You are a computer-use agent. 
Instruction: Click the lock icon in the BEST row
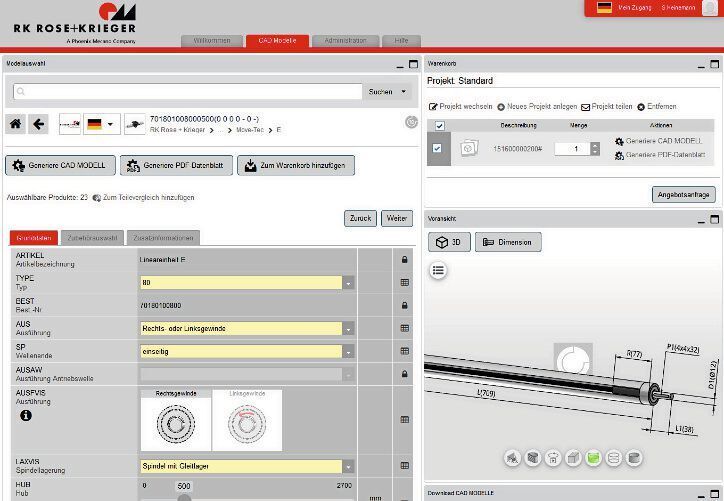click(404, 306)
